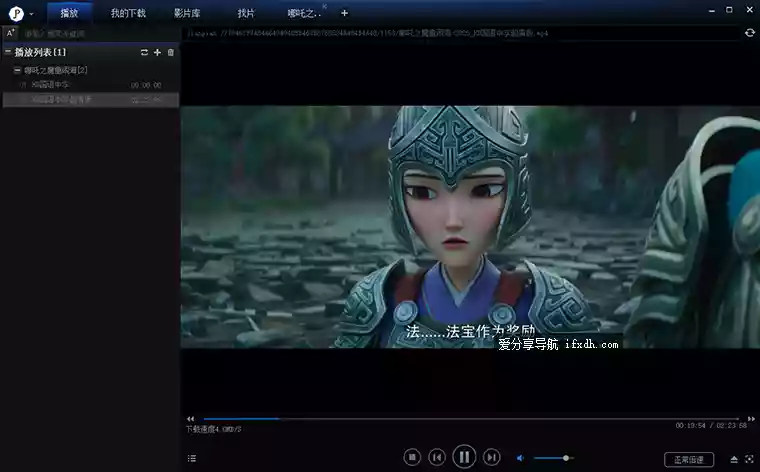Image resolution: width=760 pixels, height=472 pixels.
Task: Rewind using the double left arrow icon
Action: point(190,419)
